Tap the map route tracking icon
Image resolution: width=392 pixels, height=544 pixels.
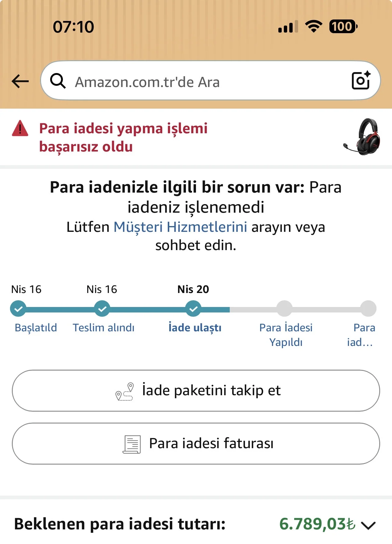click(125, 392)
